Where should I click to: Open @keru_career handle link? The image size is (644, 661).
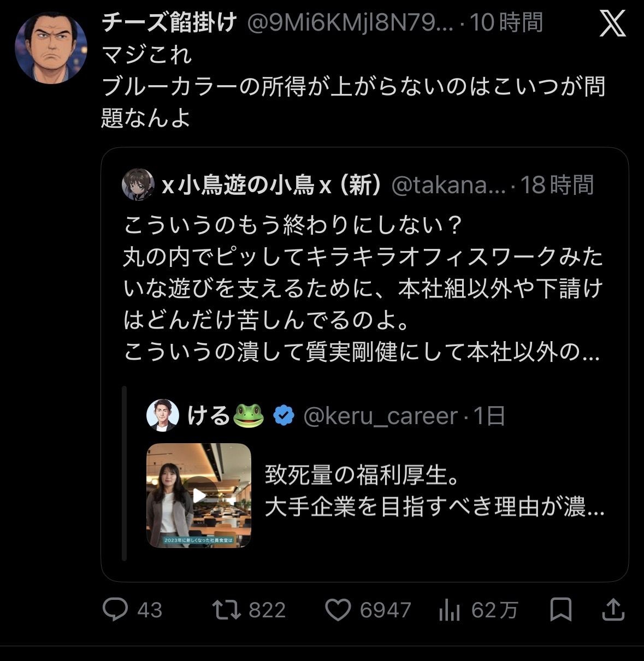[x=380, y=416]
